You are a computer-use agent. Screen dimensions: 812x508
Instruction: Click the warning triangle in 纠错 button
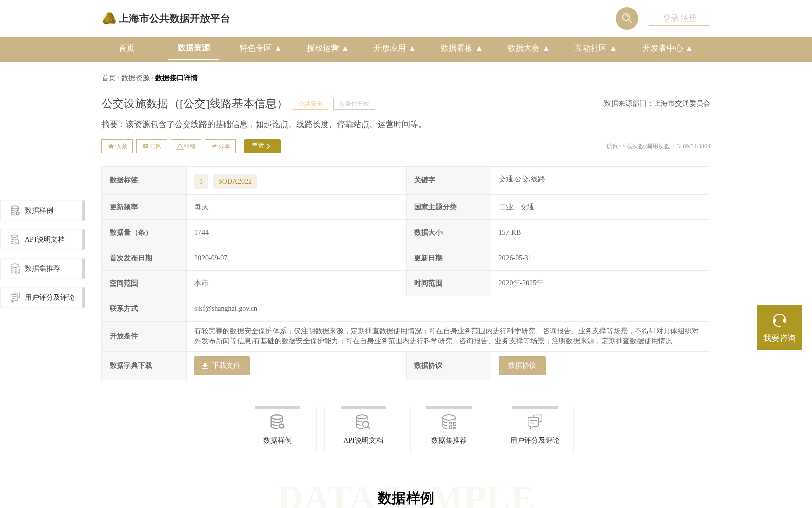[x=180, y=146]
